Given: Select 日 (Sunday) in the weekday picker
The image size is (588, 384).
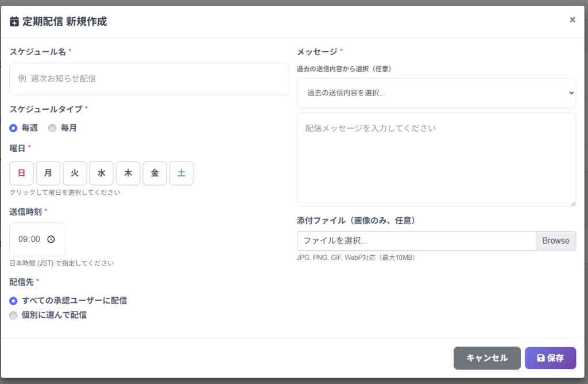Looking at the screenshot, I should click(21, 172).
